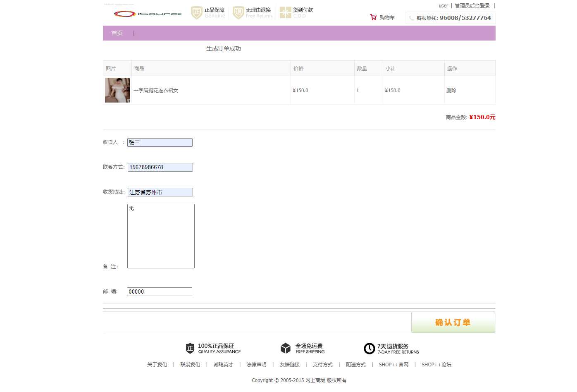The width and height of the screenshot is (577, 392).
Task: Click 删除 to remove the dress item
Action: [x=451, y=90]
